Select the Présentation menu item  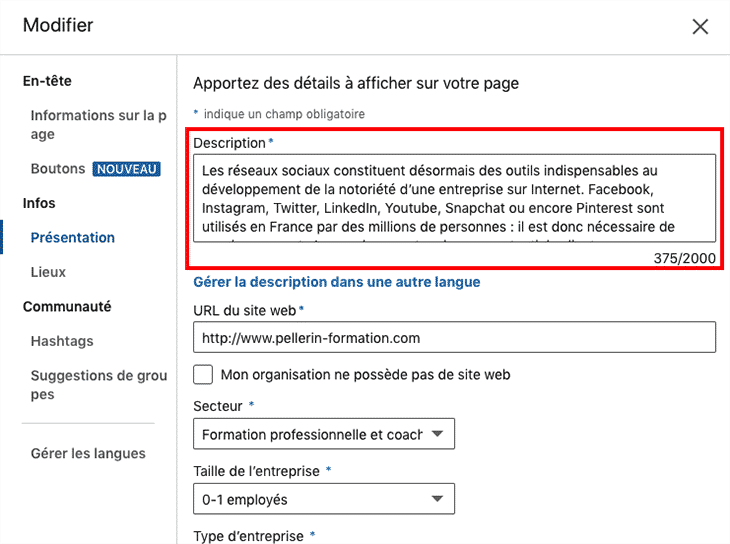[73, 238]
